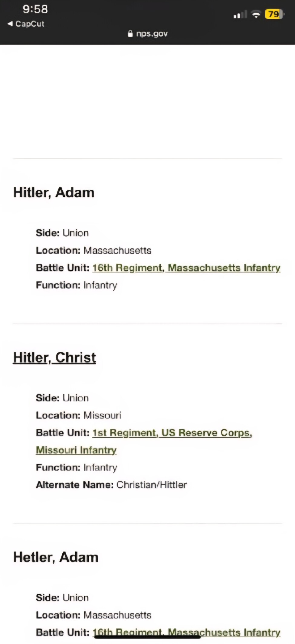
Task: Tap the lock icon beside nps.gov
Action: tap(130, 33)
